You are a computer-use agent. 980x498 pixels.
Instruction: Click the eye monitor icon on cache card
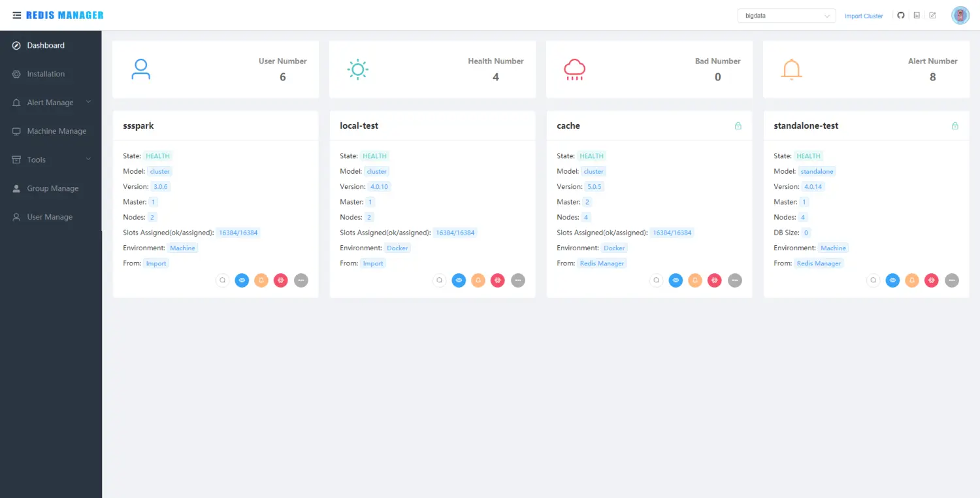(676, 280)
